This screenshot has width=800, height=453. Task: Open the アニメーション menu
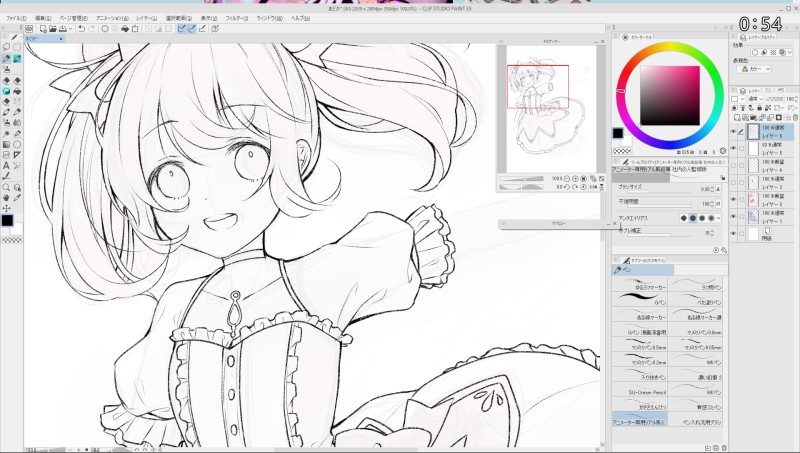(x=112, y=18)
